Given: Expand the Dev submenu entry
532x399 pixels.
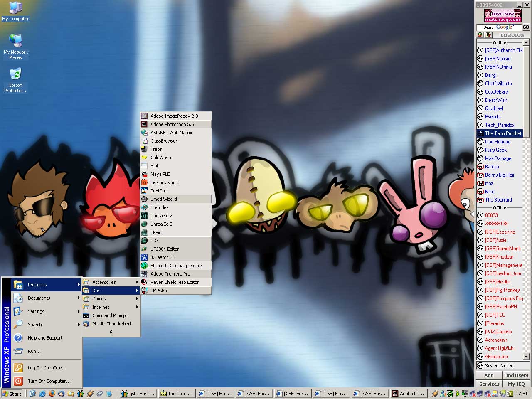Looking at the screenshot, I should click(x=111, y=291).
